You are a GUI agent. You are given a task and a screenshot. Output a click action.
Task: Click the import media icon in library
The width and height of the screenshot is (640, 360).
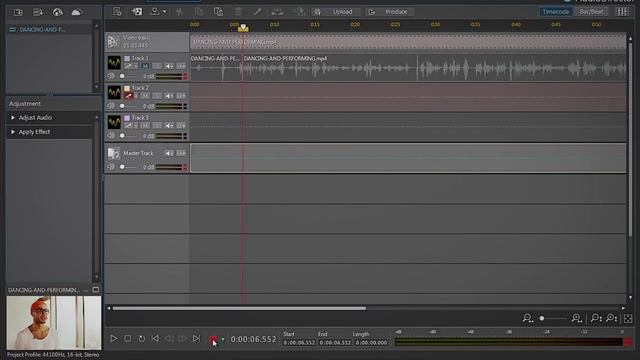coord(18,12)
